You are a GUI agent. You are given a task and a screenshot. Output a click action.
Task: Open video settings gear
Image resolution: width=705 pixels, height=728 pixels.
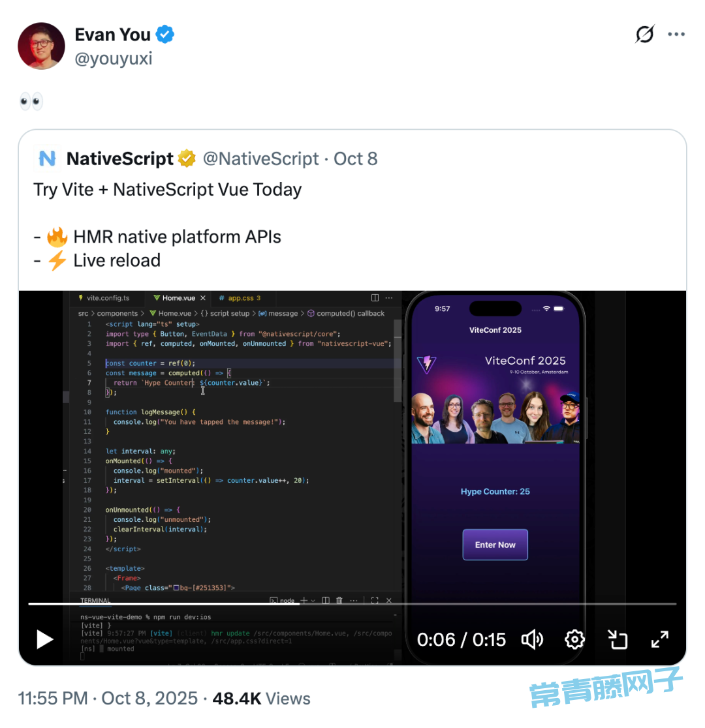[574, 639]
